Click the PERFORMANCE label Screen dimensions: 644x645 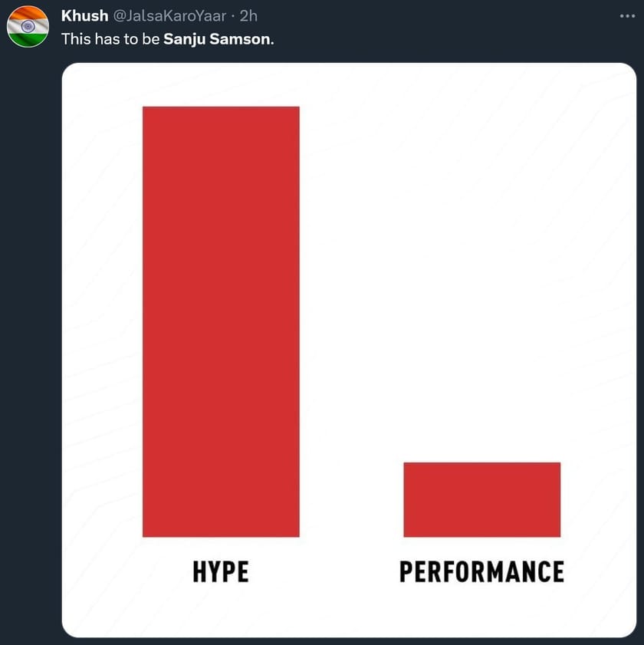point(481,571)
